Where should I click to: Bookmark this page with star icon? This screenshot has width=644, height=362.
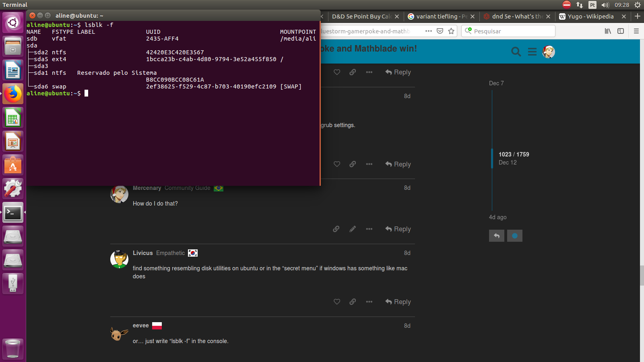pyautogui.click(x=451, y=31)
